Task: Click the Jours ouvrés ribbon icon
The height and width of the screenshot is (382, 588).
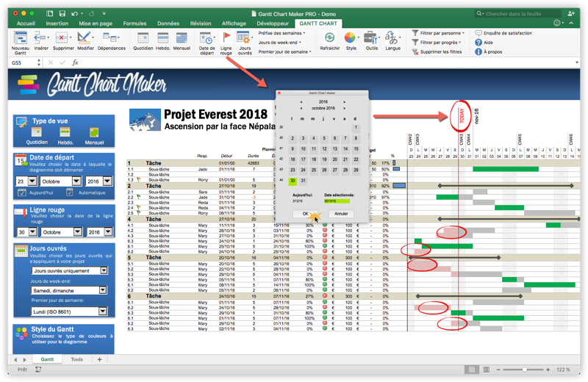Action: pos(244,38)
